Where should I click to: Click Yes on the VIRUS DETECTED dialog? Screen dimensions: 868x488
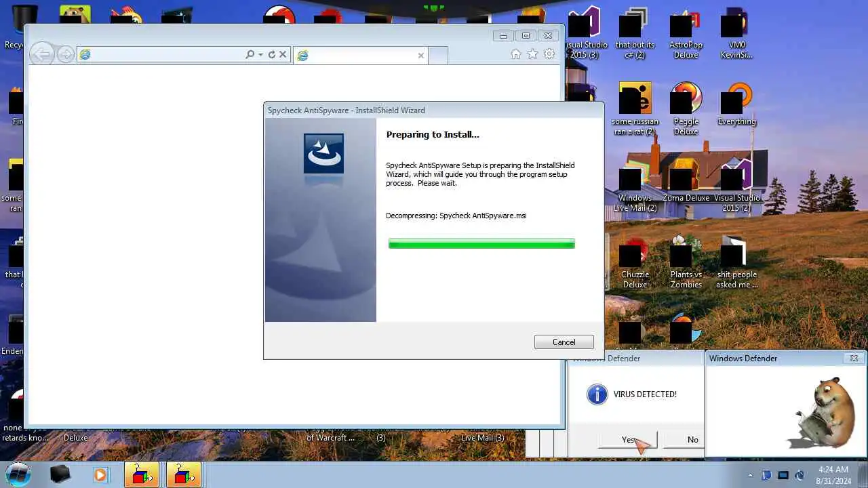(628, 440)
